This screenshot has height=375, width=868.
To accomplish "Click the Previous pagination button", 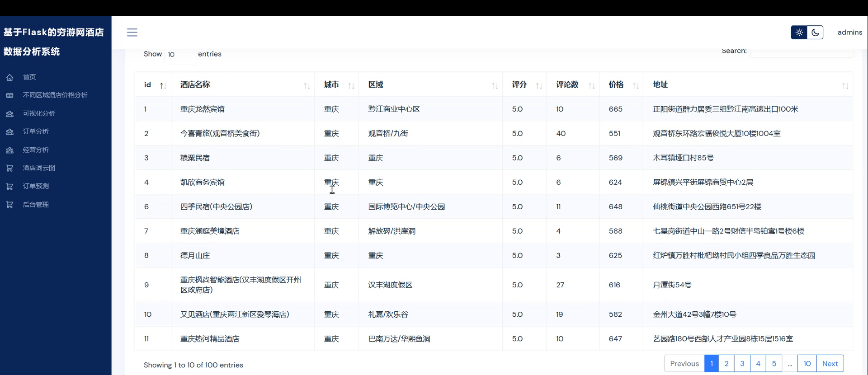I will [684, 364].
